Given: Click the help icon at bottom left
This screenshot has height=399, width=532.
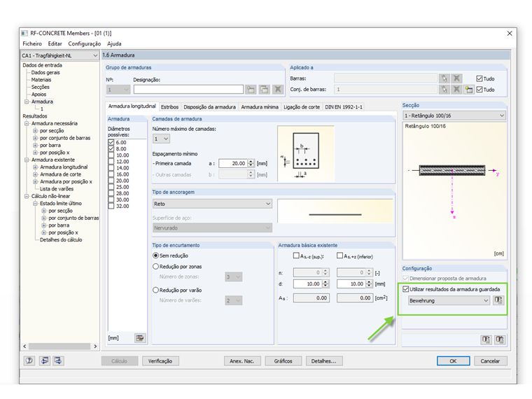Looking at the screenshot, I should coord(29,360).
